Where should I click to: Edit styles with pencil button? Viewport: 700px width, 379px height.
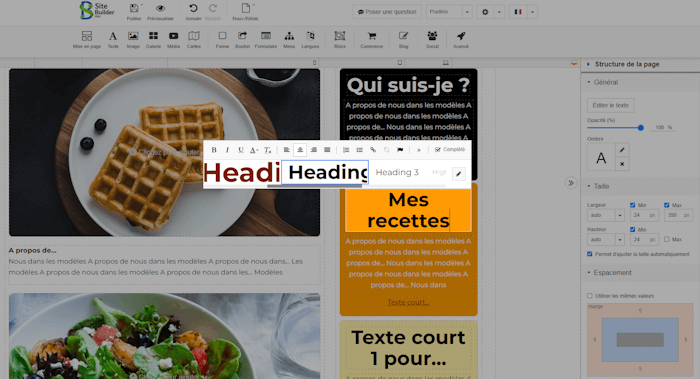pyautogui.click(x=458, y=174)
